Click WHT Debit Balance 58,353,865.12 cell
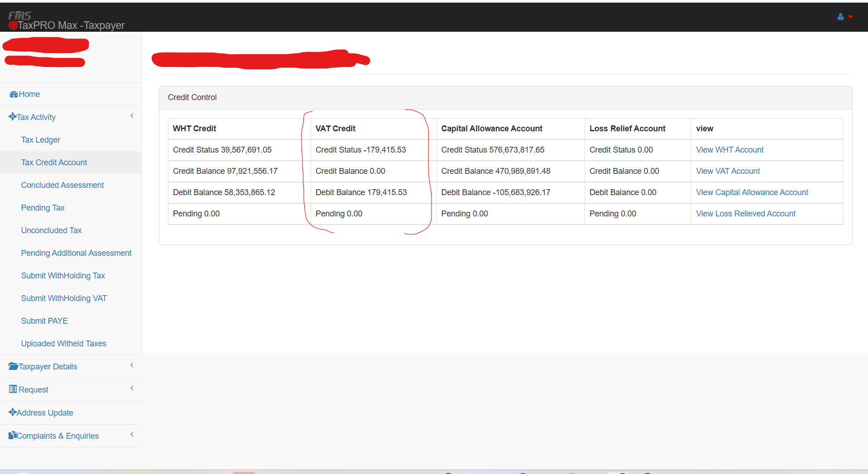This screenshot has width=868, height=474. [x=240, y=192]
